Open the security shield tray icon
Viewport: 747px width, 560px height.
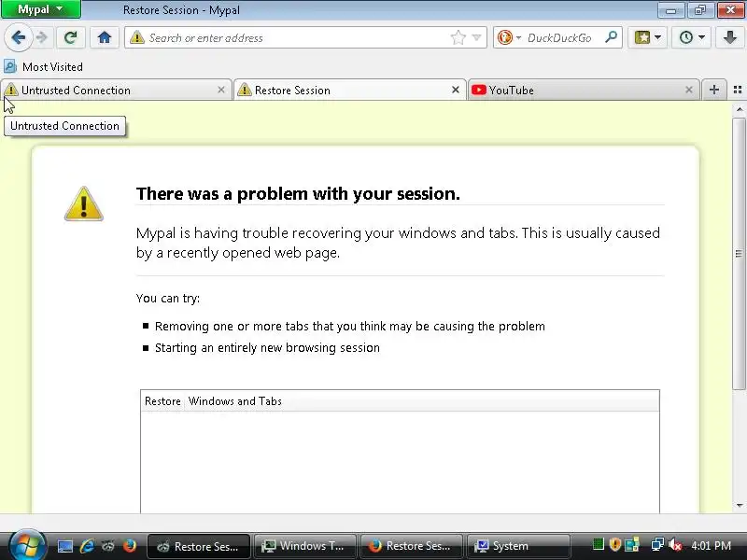615,544
